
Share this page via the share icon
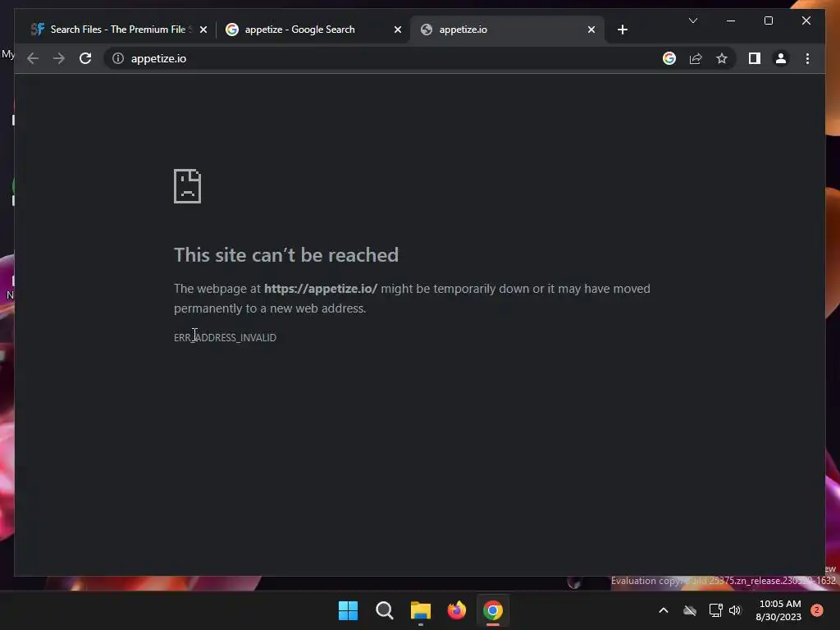[x=696, y=58]
